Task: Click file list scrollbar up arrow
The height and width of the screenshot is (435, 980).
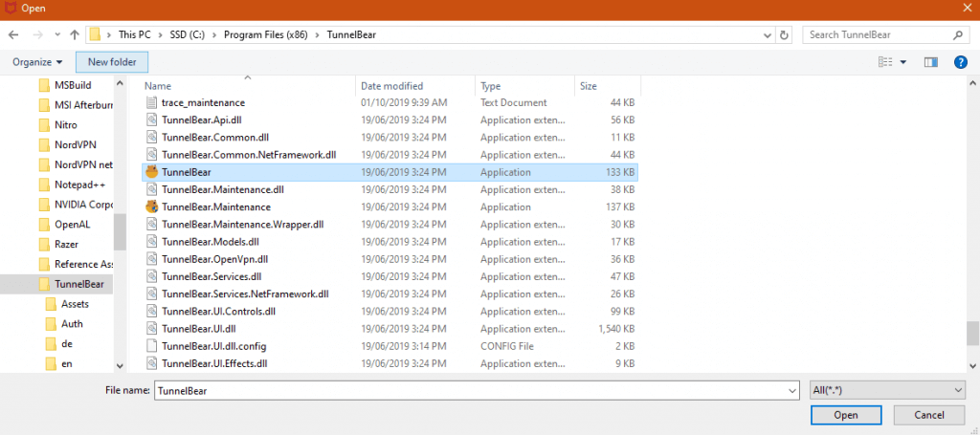Action: point(973,83)
